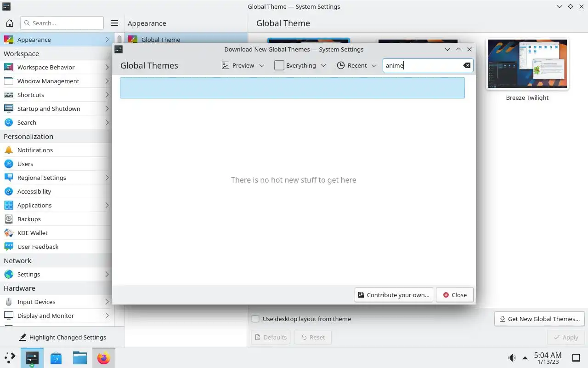Click the Defaults button

pyautogui.click(x=271, y=337)
